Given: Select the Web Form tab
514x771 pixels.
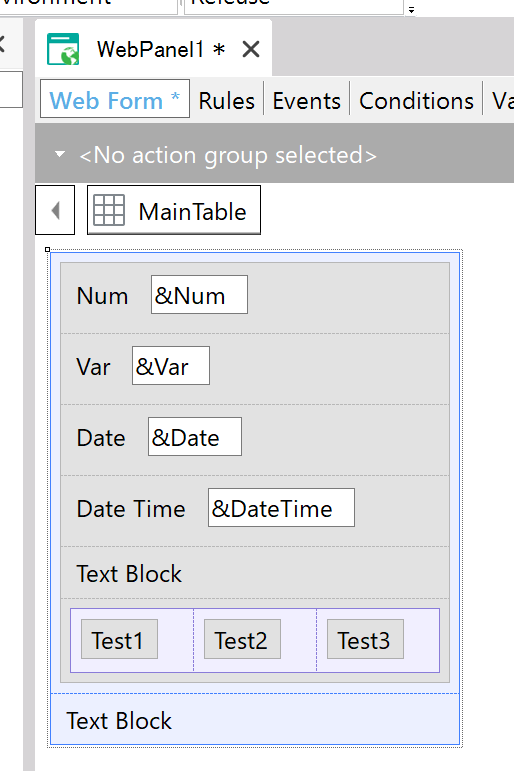Looking at the screenshot, I should [115, 99].
